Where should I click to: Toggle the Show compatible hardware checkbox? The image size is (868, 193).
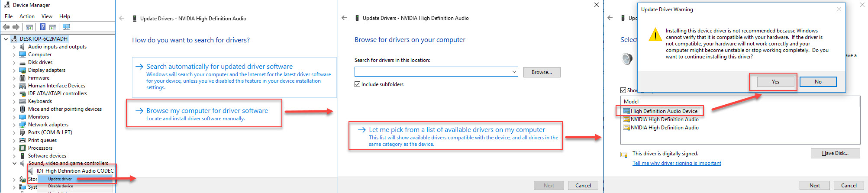point(623,90)
